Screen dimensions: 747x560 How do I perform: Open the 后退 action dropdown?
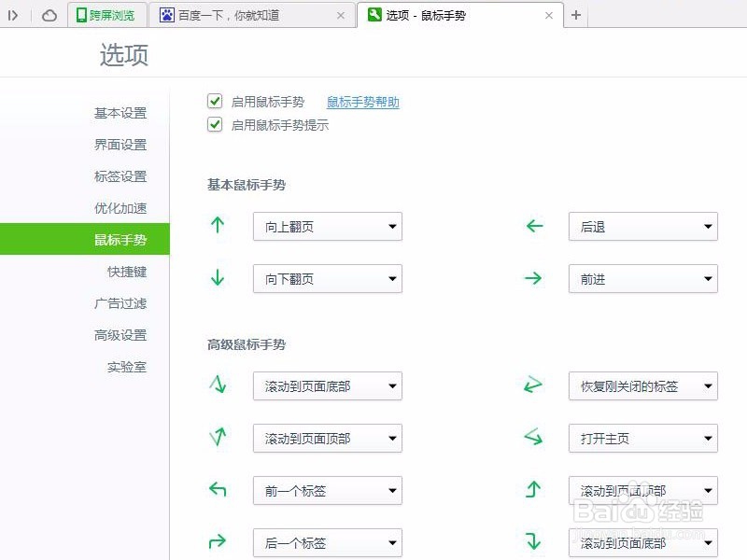click(642, 226)
